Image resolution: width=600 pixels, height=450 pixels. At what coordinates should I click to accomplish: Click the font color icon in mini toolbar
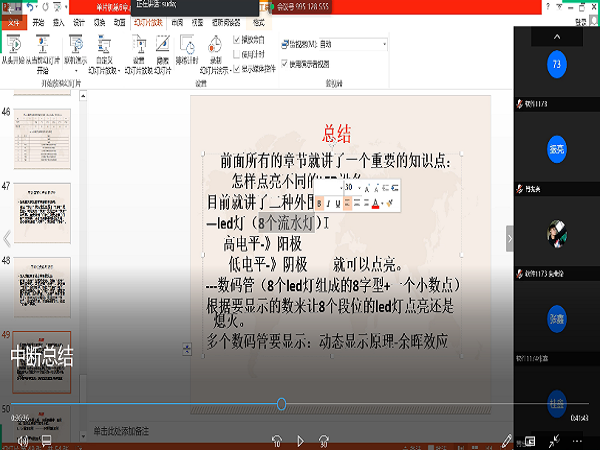tap(375, 203)
